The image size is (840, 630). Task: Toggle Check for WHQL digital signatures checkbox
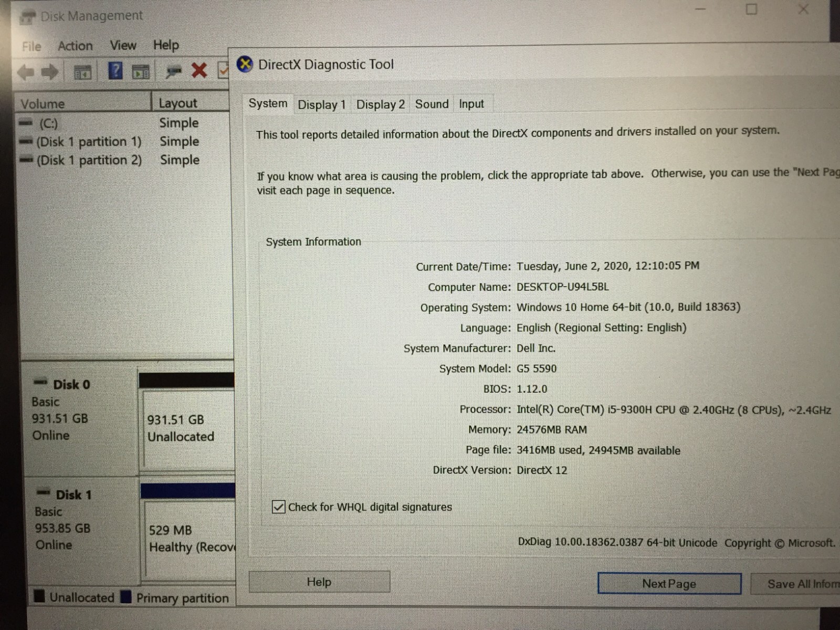(x=279, y=507)
